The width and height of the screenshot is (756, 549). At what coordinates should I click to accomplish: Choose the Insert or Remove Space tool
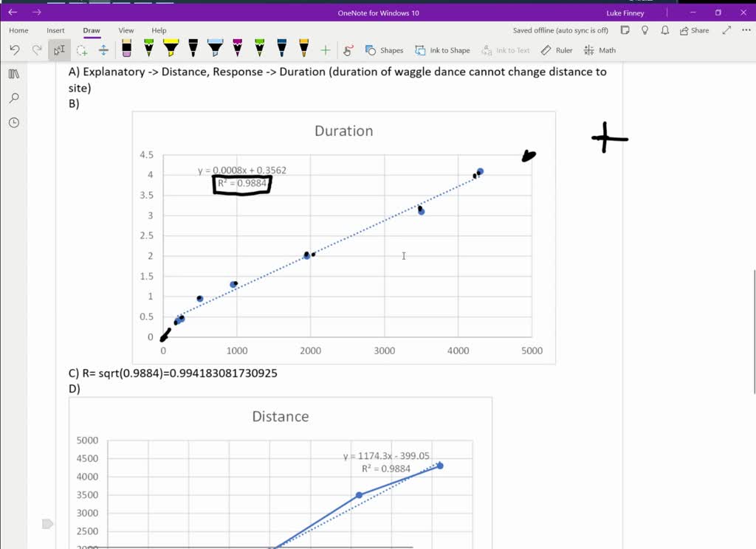point(103,50)
